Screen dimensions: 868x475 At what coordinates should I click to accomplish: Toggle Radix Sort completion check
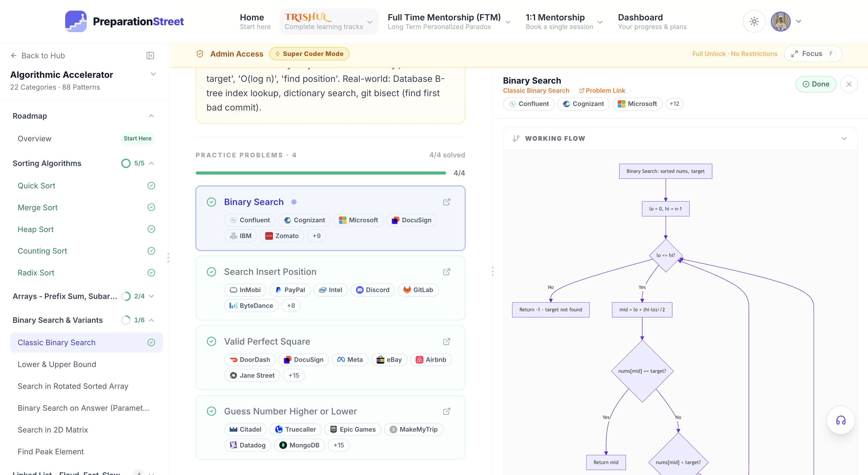tap(151, 273)
